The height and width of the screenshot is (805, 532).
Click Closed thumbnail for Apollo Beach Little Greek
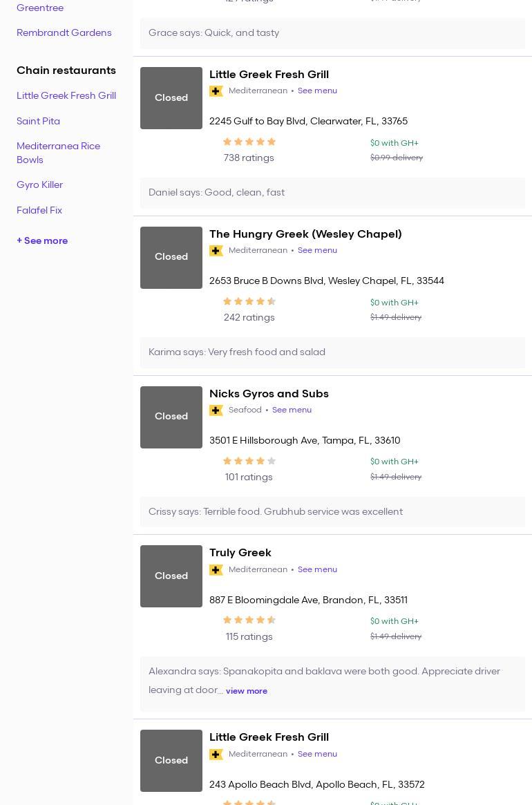[171, 760]
